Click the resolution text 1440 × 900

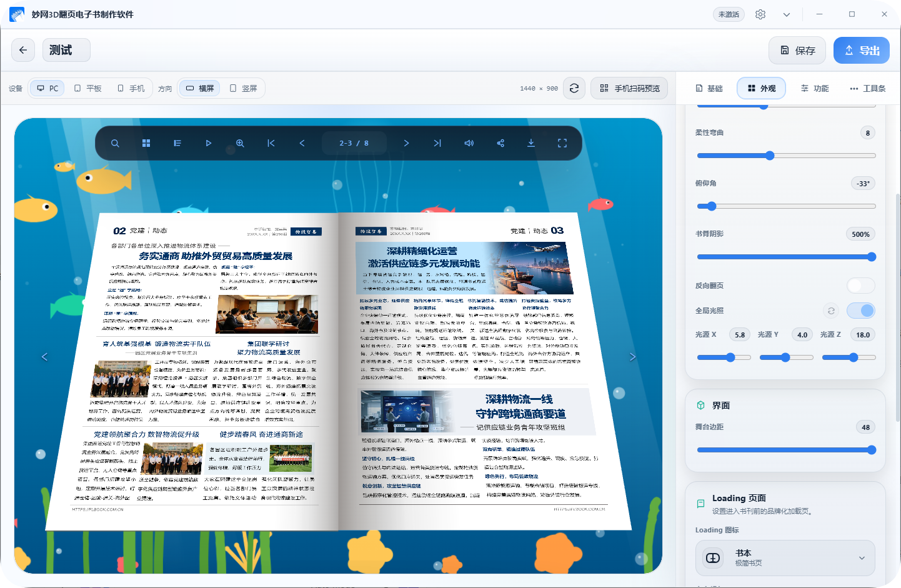point(539,89)
